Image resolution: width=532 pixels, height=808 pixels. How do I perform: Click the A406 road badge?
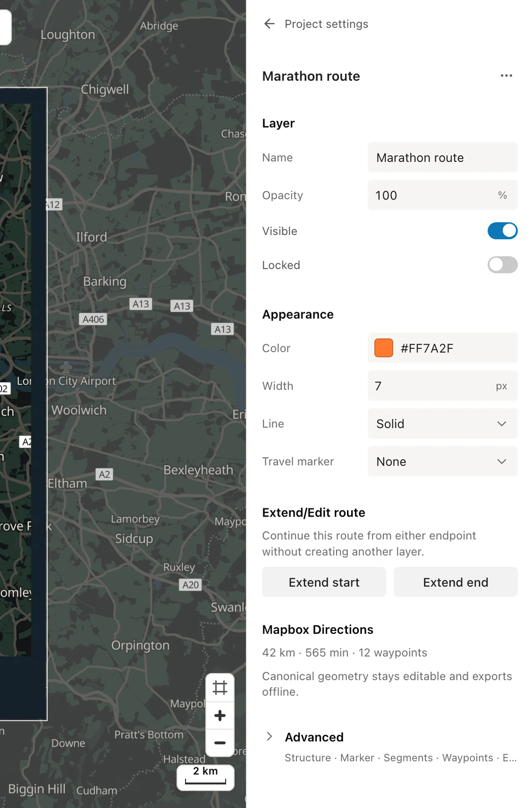(93, 319)
